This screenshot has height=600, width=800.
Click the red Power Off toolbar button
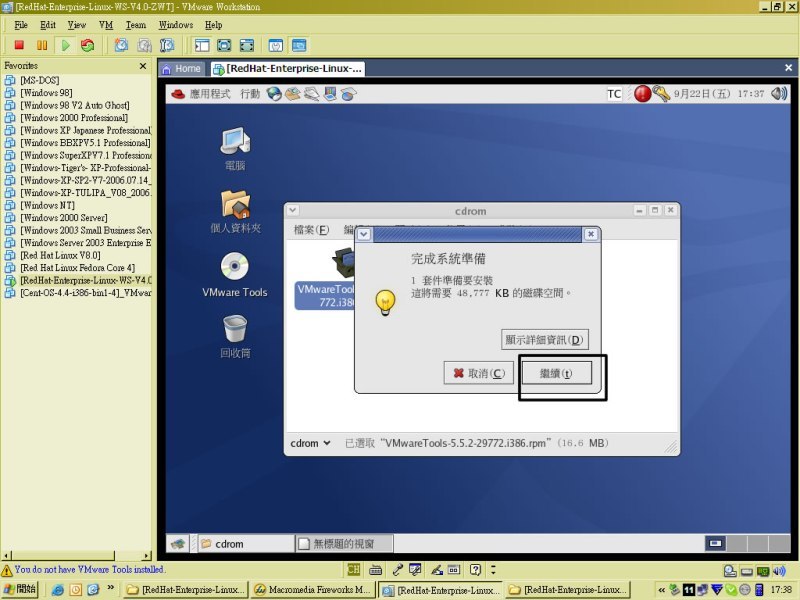point(19,45)
